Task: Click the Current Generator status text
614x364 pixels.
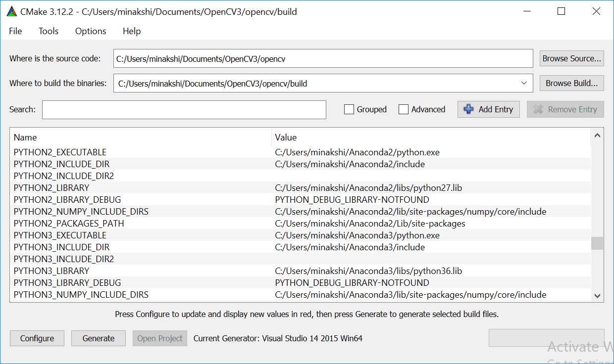Action: pyautogui.click(x=278, y=338)
